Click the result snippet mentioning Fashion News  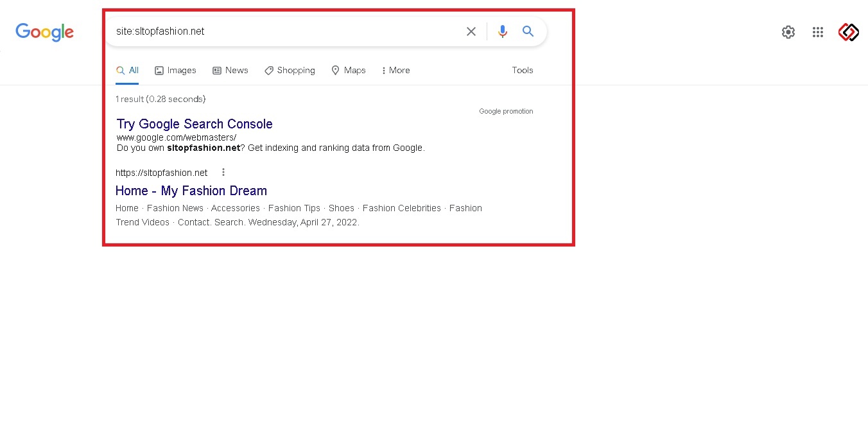pyautogui.click(x=299, y=215)
